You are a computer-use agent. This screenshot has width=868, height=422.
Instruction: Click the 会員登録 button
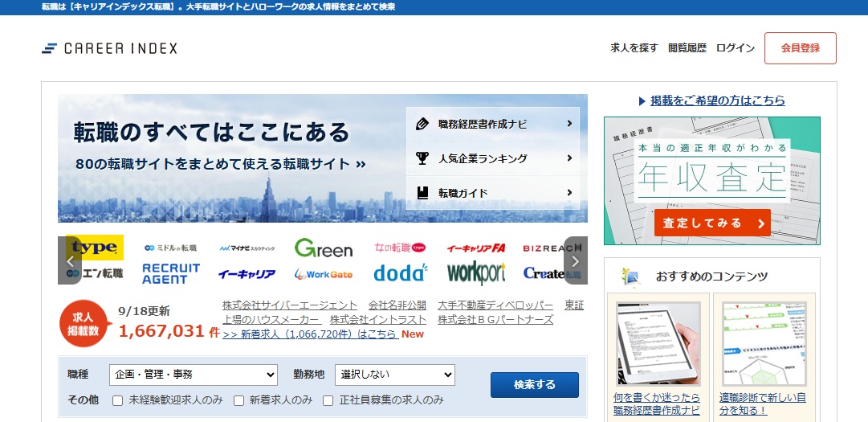[x=801, y=48]
